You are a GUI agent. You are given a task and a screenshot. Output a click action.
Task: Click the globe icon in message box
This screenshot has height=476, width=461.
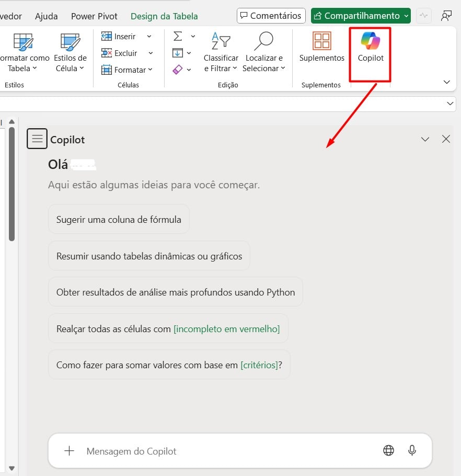click(388, 450)
